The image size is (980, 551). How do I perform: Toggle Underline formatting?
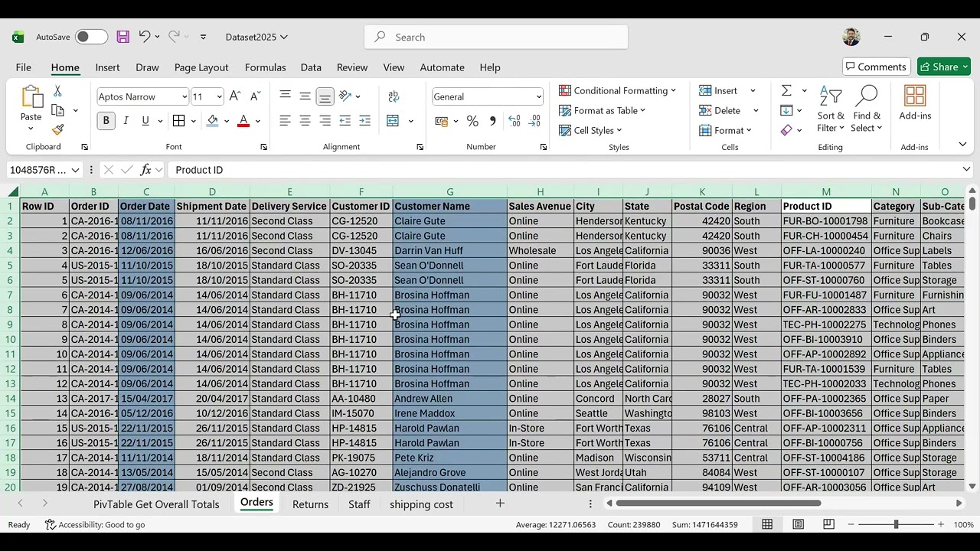[145, 121]
